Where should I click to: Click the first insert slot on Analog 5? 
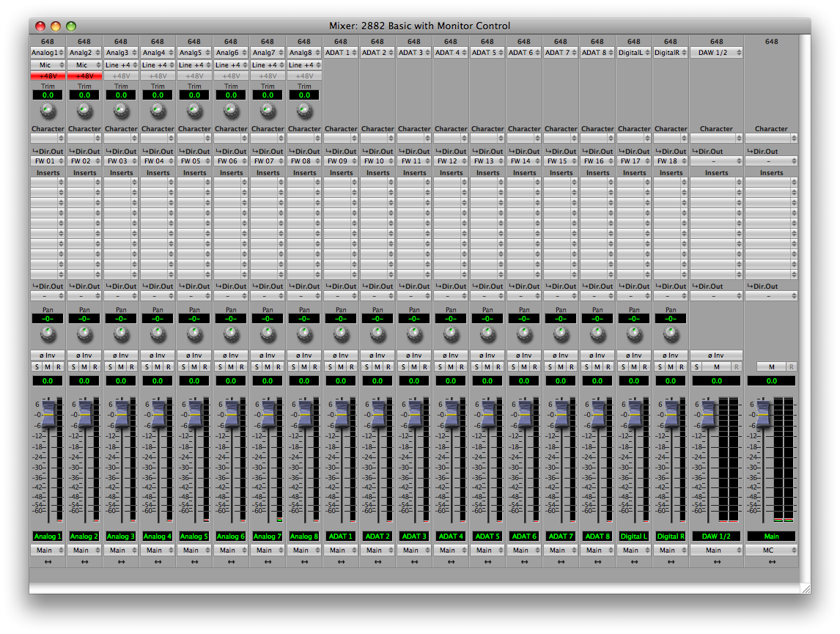pos(194,183)
